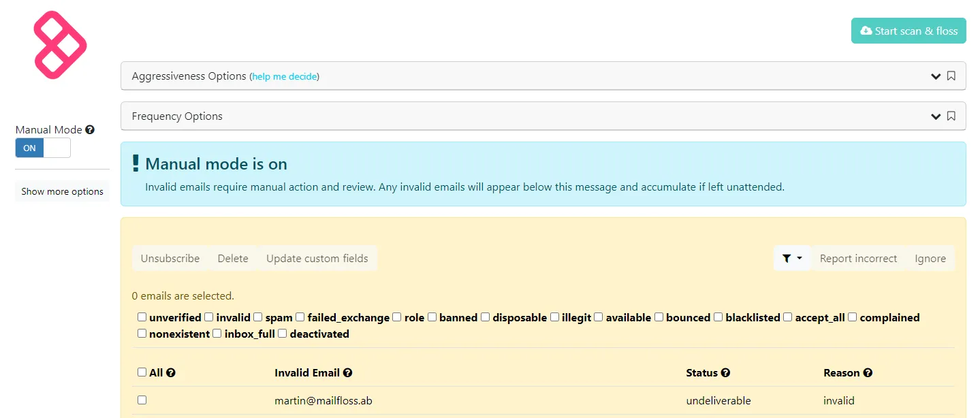
Task: Tick the spam filter checkbox
Action: click(x=257, y=317)
